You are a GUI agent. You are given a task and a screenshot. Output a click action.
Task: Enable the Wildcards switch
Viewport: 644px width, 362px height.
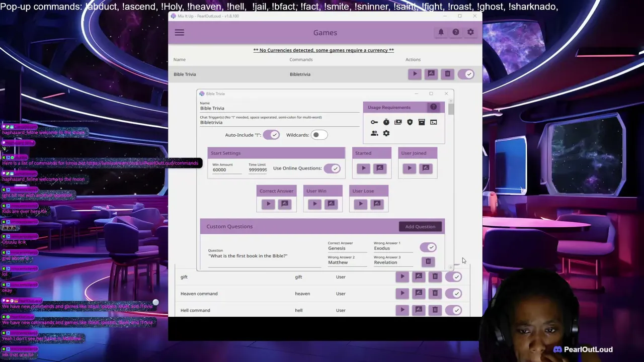tap(319, 135)
